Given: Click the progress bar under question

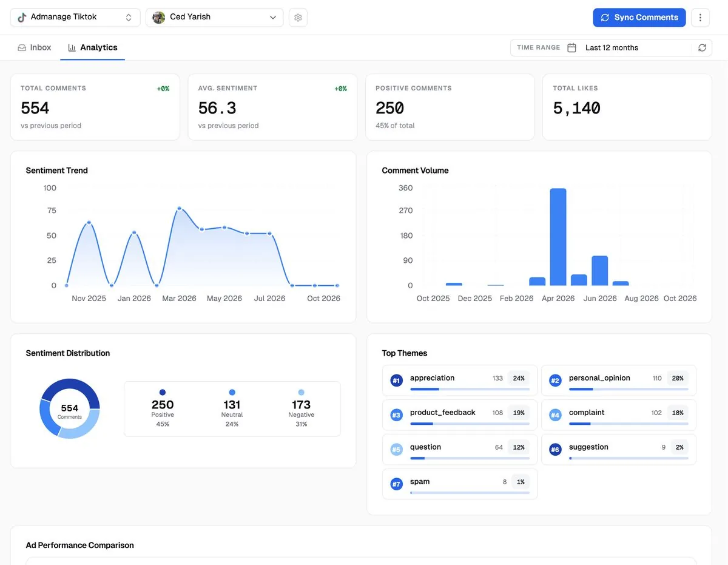Looking at the screenshot, I should coord(470,458).
